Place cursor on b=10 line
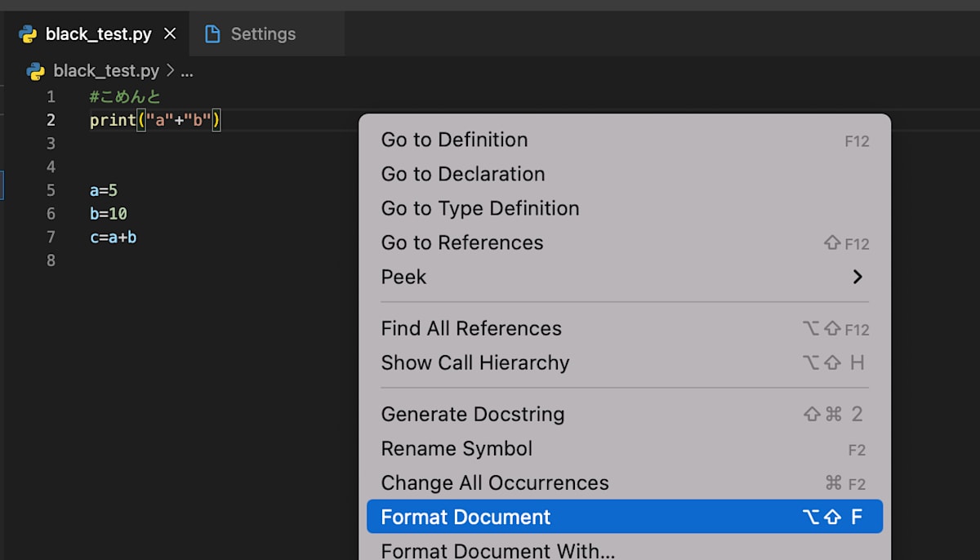Viewport: 980px width, 560px height. pos(109,214)
